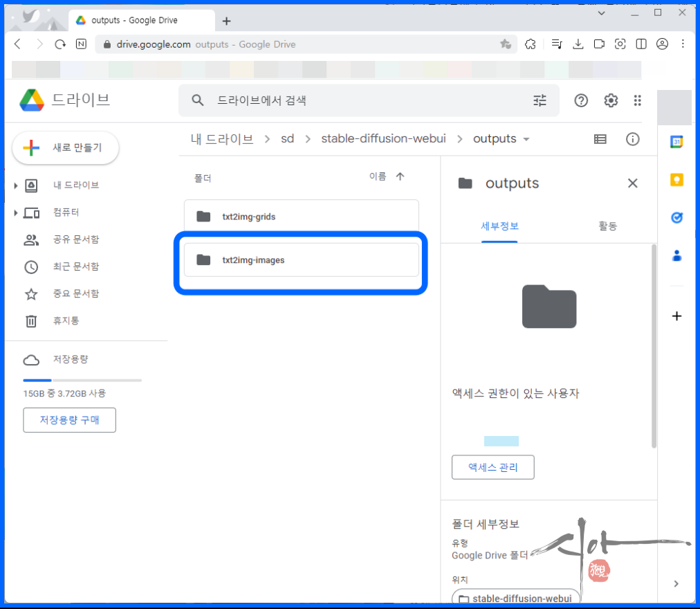Screen dimensions: 700x609
Task: Open Google Tasks side panel
Action: [x=676, y=217]
